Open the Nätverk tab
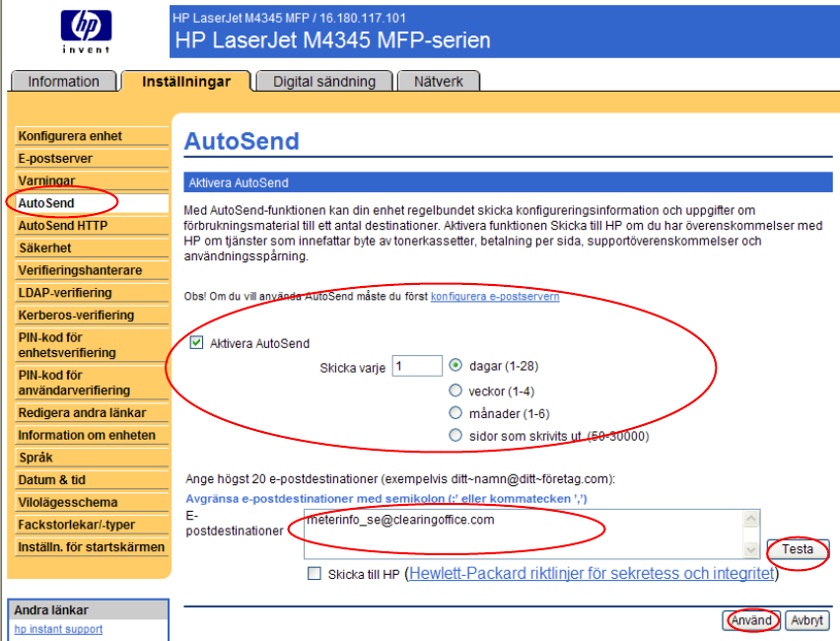The width and height of the screenshot is (840, 641). point(438,82)
